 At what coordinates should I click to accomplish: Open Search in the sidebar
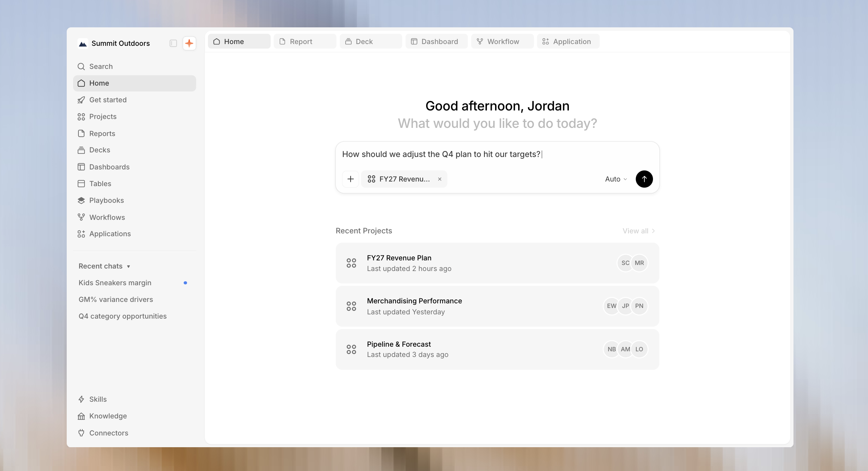[x=134, y=66]
